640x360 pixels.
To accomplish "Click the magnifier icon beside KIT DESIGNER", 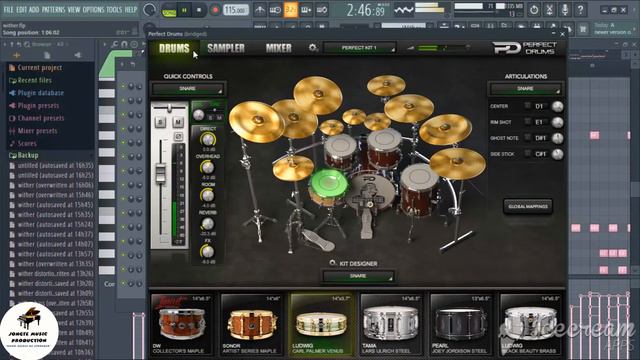I will tap(332, 263).
